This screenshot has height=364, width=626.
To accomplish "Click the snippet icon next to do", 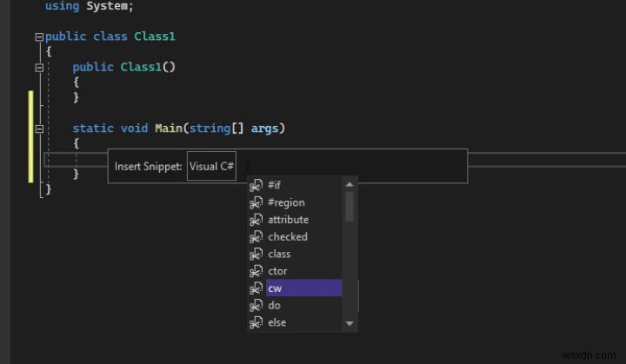I will [256, 305].
